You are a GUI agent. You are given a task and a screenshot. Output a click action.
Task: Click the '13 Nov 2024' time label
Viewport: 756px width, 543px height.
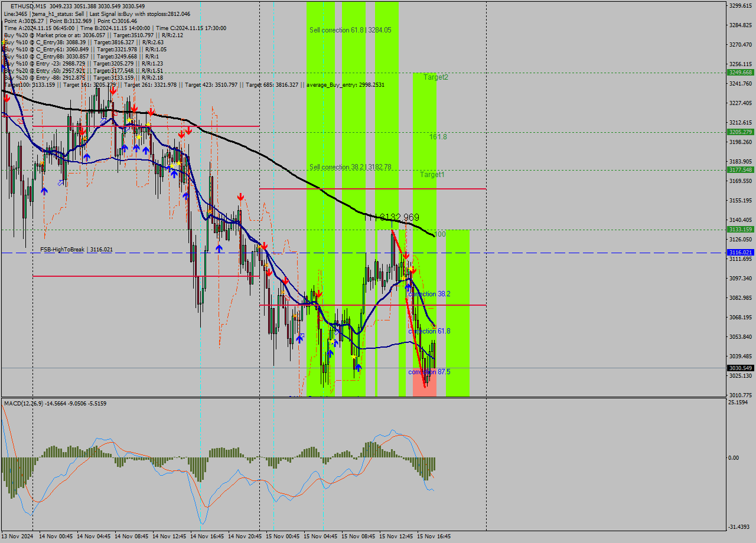coord(18,537)
